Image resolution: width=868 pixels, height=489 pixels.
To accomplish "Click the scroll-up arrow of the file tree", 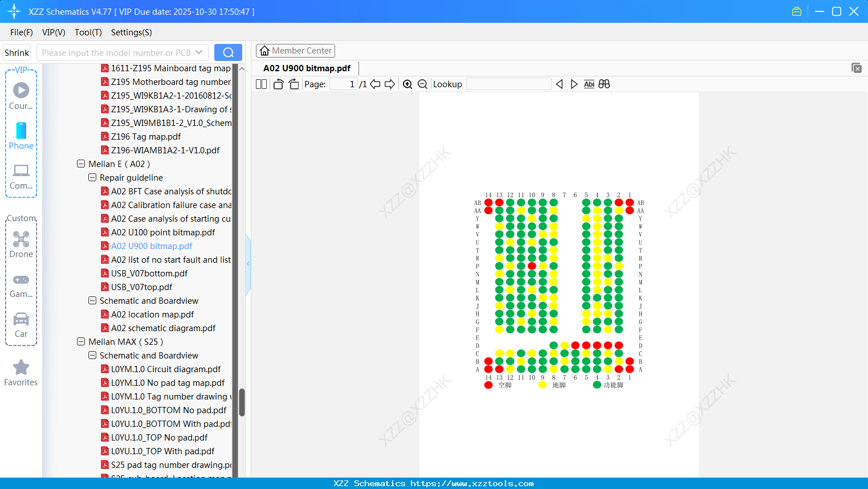I will (x=242, y=68).
